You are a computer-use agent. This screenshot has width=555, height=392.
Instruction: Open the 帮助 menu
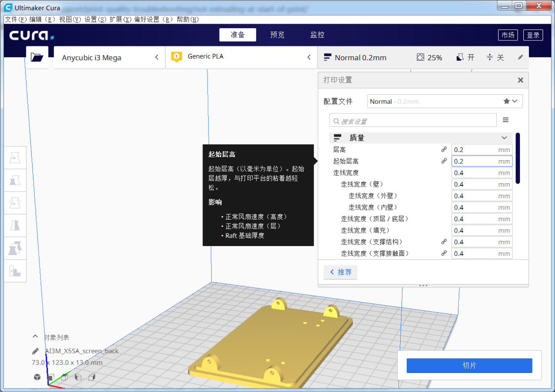pyautogui.click(x=188, y=19)
